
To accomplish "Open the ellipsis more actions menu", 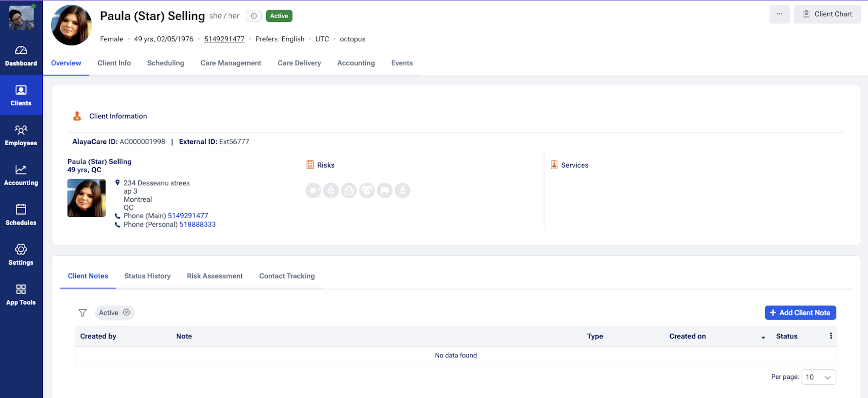I will coord(779,14).
